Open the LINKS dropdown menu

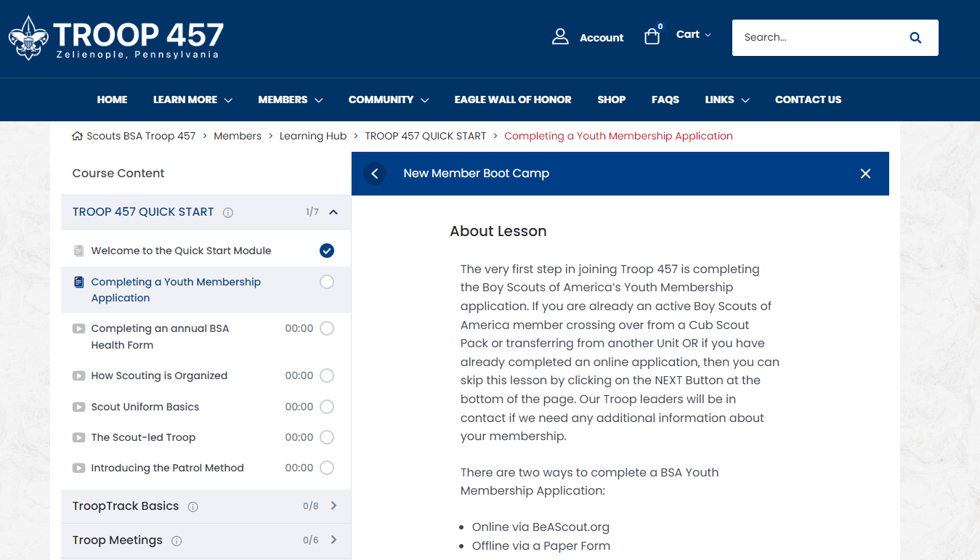[727, 100]
